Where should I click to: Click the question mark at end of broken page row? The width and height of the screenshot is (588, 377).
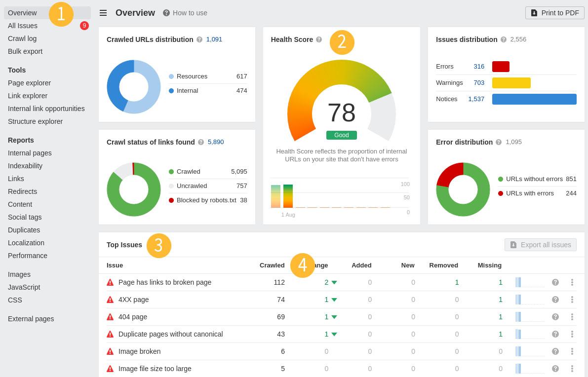click(555, 282)
